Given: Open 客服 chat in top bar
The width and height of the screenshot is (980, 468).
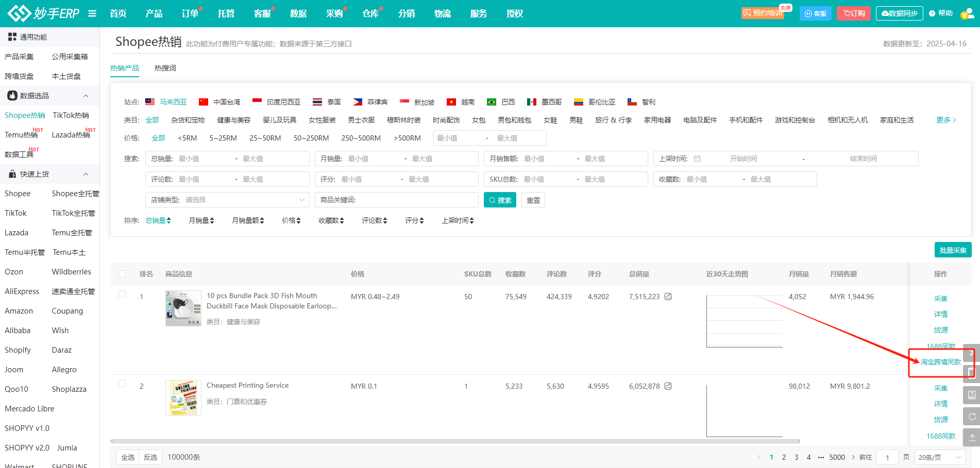Looking at the screenshot, I should [x=816, y=13].
